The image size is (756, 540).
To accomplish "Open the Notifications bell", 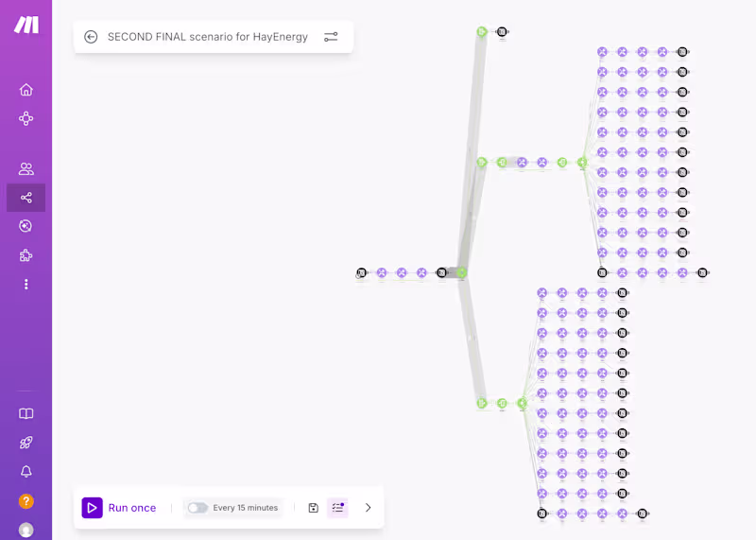I will click(26, 471).
